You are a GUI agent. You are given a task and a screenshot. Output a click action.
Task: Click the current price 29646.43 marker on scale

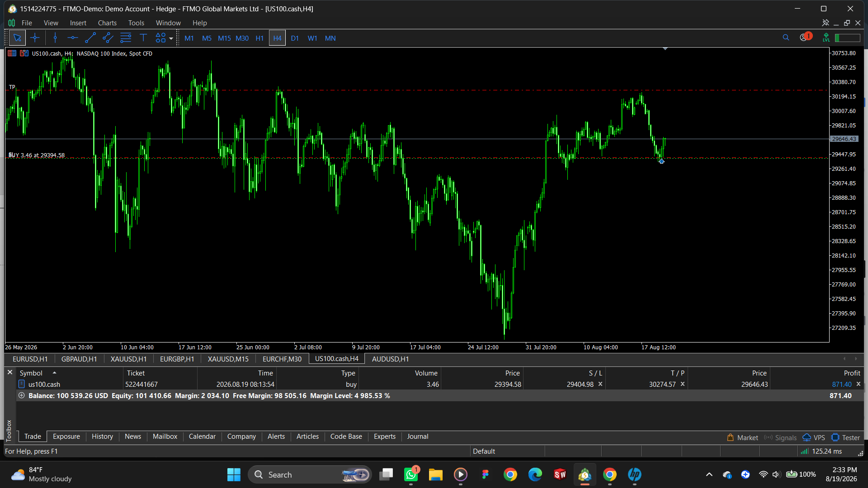point(844,139)
